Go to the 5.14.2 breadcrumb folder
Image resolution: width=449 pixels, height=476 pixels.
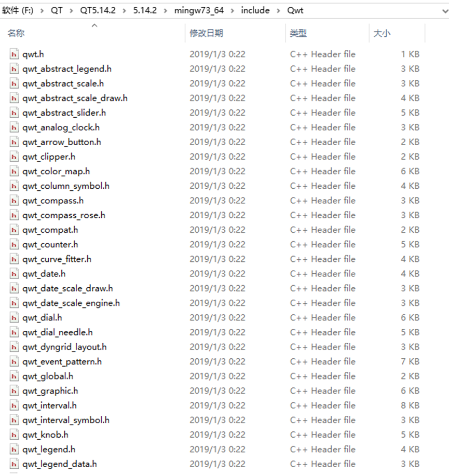[145, 10]
